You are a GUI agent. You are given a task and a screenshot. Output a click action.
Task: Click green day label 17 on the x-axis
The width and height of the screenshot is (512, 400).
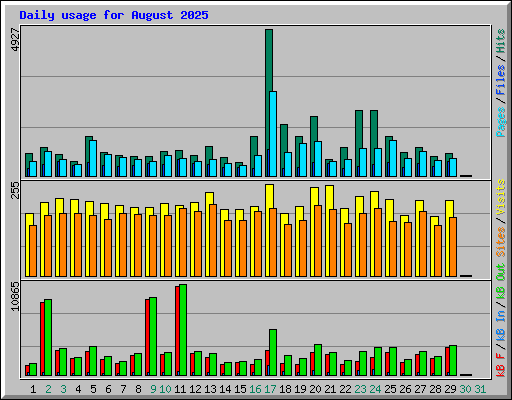(270, 389)
